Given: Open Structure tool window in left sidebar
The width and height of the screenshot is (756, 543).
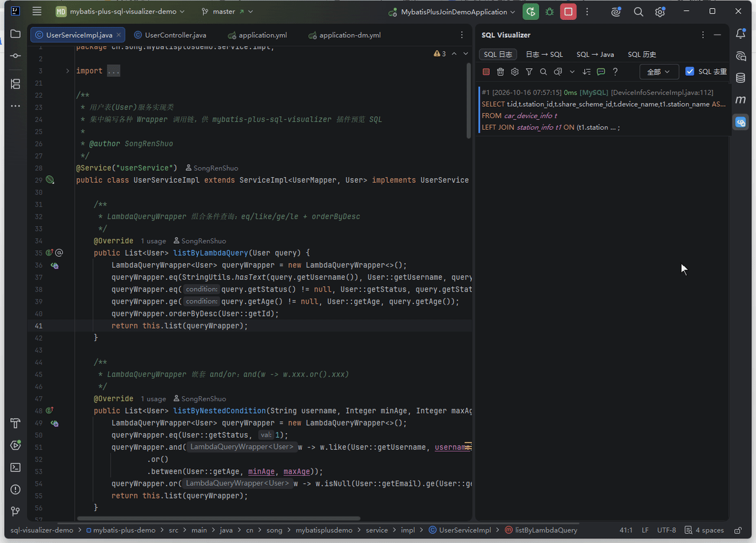Looking at the screenshot, I should pos(15,84).
